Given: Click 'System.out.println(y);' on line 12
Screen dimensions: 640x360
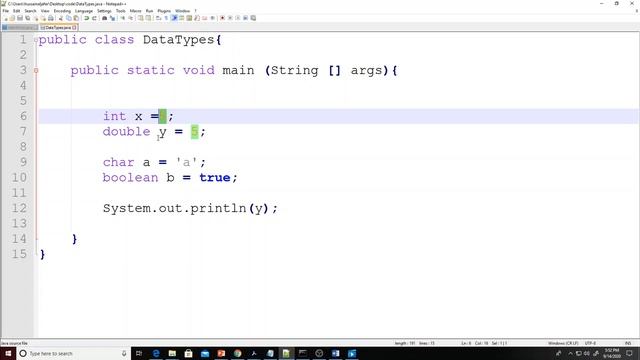Looking at the screenshot, I should [190, 209].
